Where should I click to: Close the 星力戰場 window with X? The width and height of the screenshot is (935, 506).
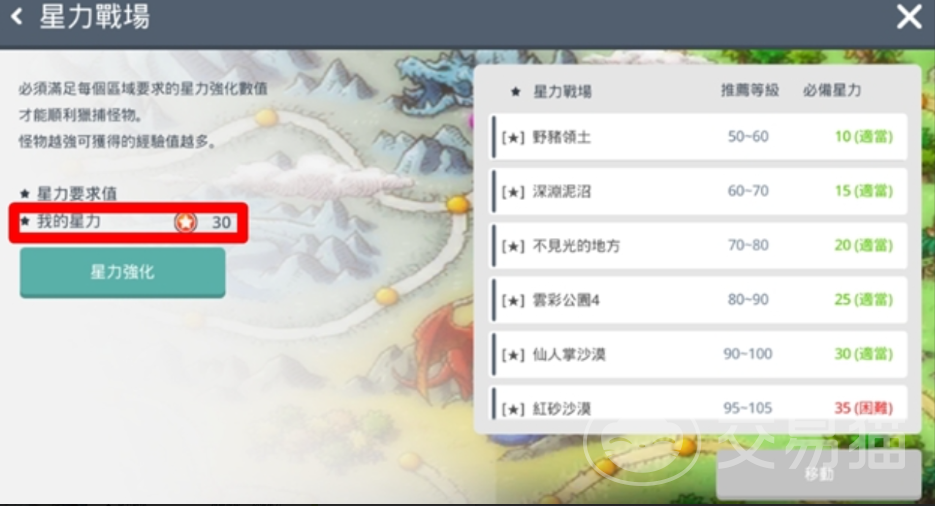909,17
